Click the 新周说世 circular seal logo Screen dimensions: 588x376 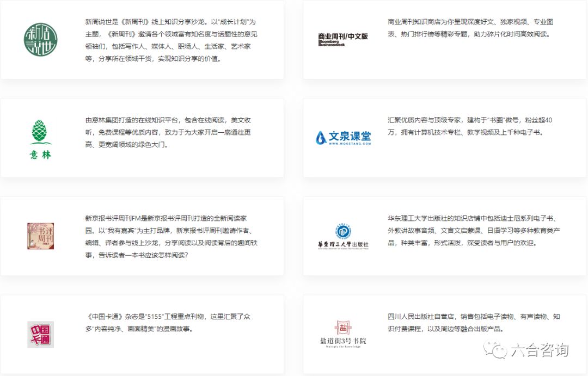pos(40,38)
